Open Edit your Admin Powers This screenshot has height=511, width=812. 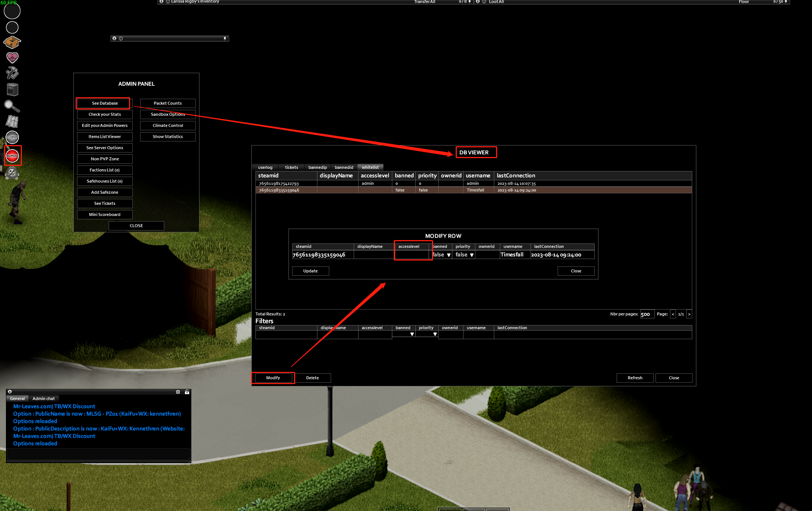105,125
